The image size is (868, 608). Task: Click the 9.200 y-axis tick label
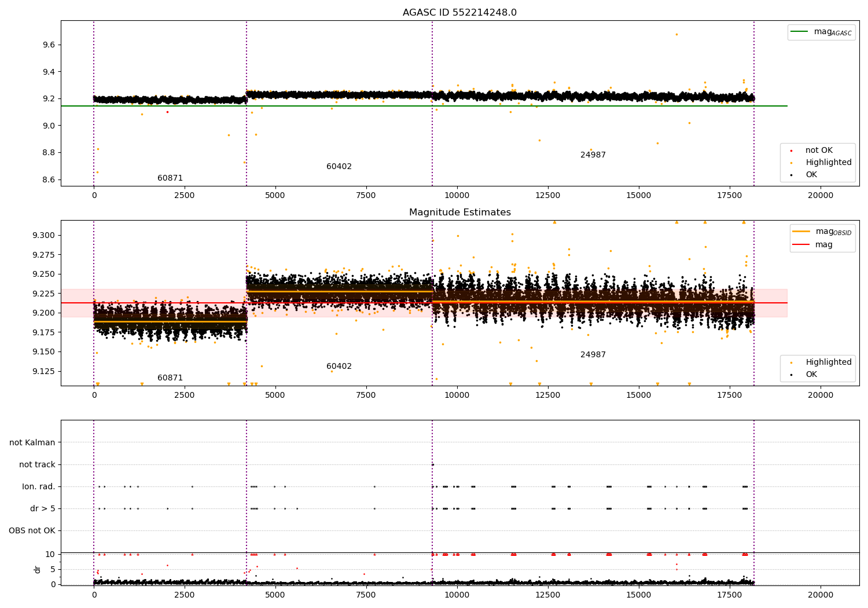click(x=44, y=313)
